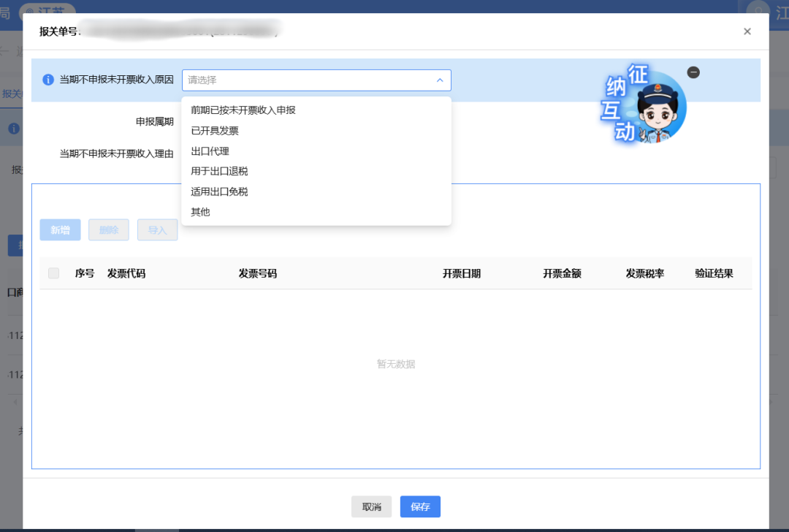
Task: Choose 前期已按未开票收入申报 option
Action: coord(243,110)
